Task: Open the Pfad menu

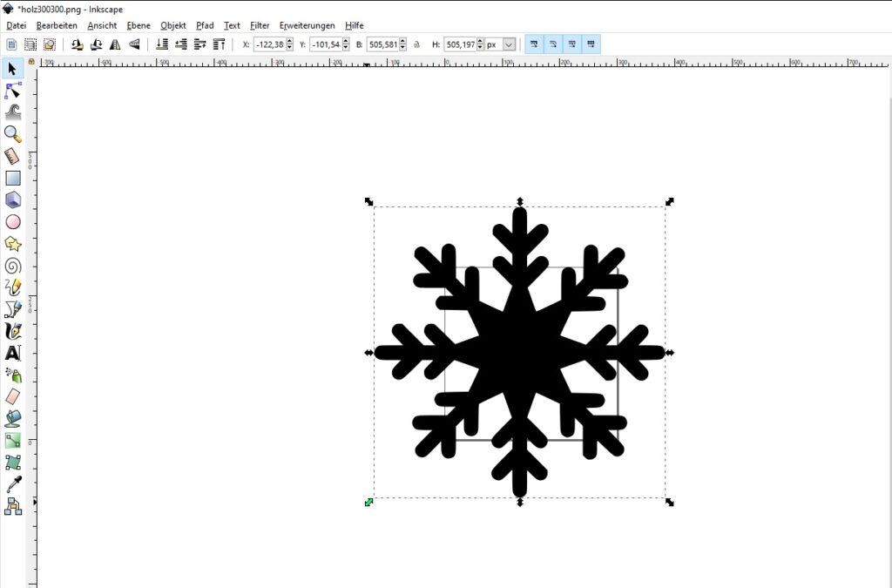Action: (205, 25)
